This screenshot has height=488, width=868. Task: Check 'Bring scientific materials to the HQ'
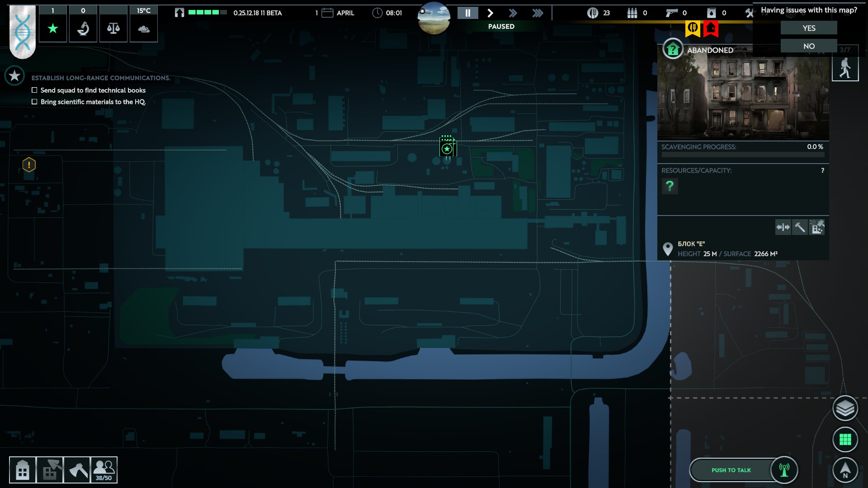point(34,102)
